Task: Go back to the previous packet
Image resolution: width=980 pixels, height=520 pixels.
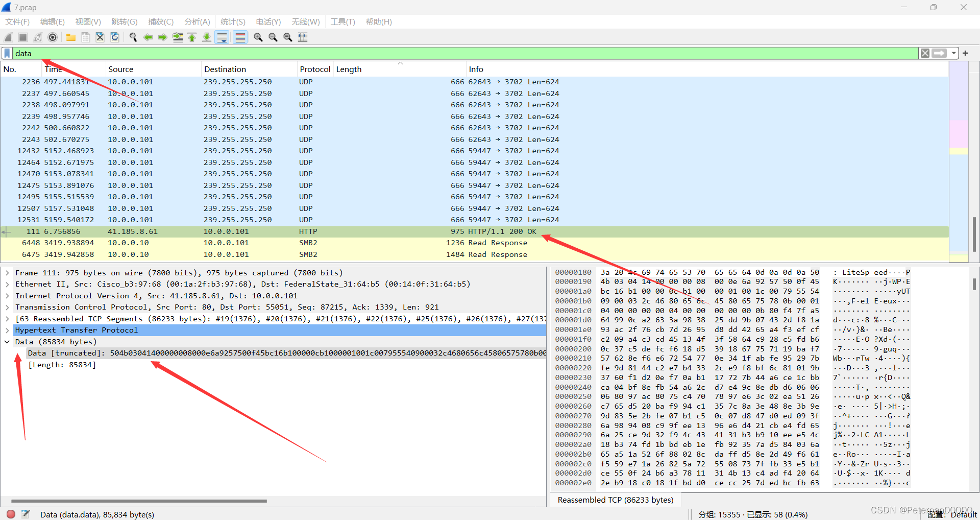Action: coord(148,37)
